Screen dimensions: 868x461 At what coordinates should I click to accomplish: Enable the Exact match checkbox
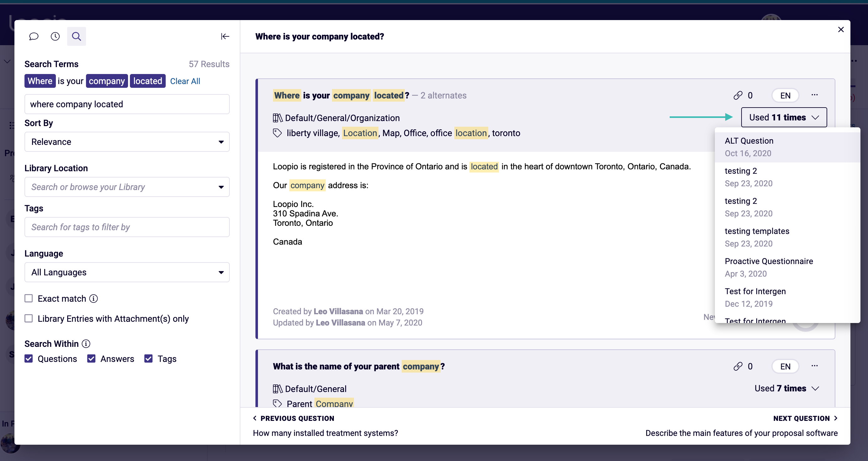[x=29, y=299]
